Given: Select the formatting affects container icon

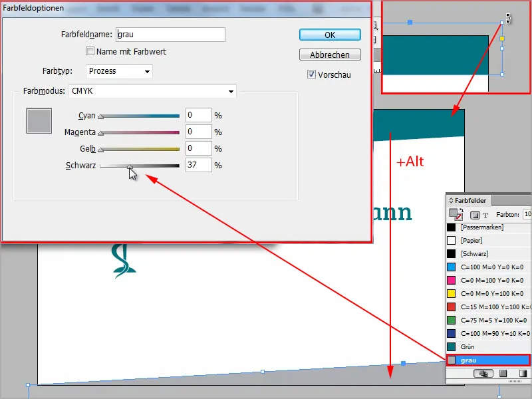Looking at the screenshot, I should pyautogui.click(x=475, y=215).
